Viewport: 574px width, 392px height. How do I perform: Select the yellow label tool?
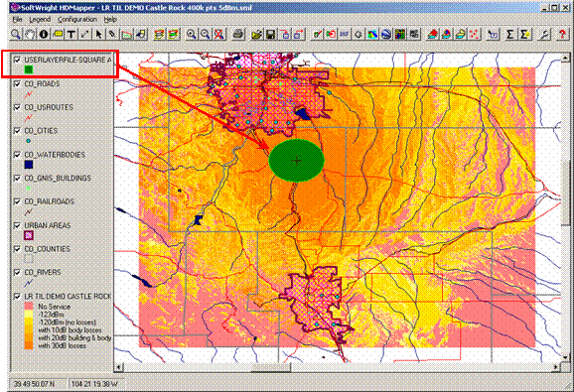(x=58, y=35)
